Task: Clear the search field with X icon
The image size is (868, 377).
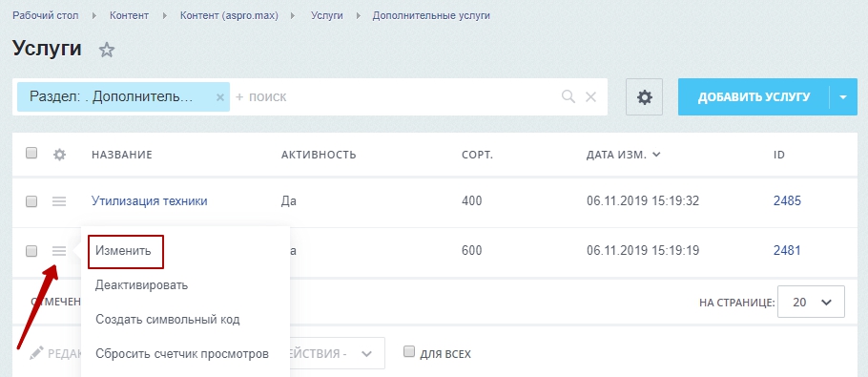Action: pos(590,97)
